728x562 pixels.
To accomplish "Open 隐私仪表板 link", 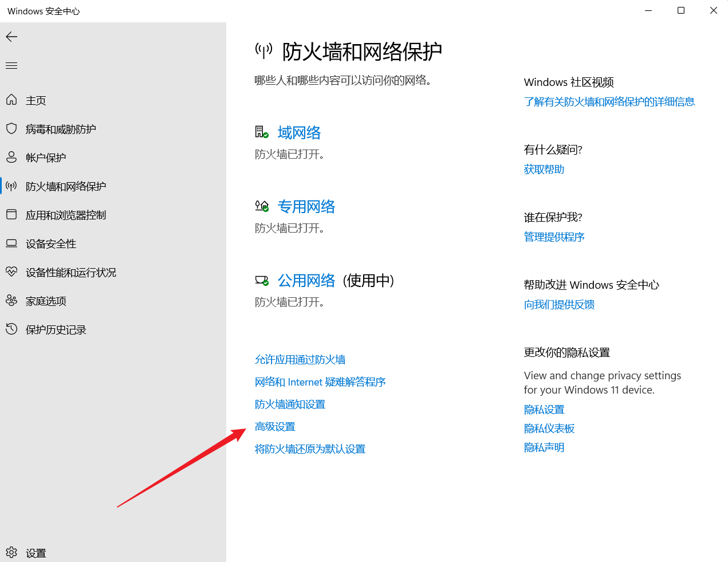I will [x=549, y=428].
